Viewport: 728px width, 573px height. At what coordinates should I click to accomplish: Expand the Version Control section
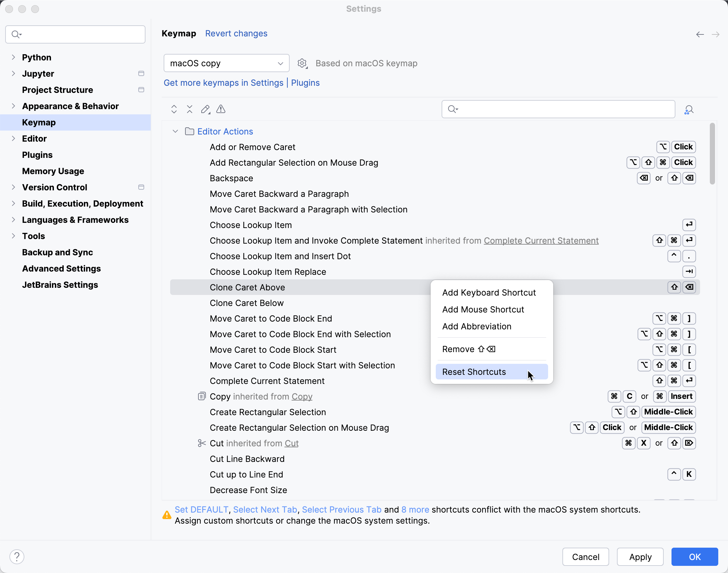pyautogui.click(x=13, y=187)
